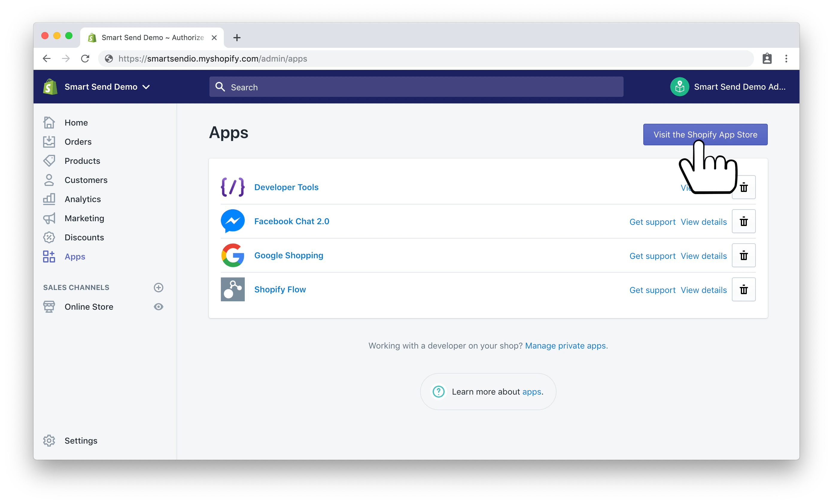Screen dimensions: 833x504
Task: Click the Marketing megaphone icon
Action: [49, 219]
